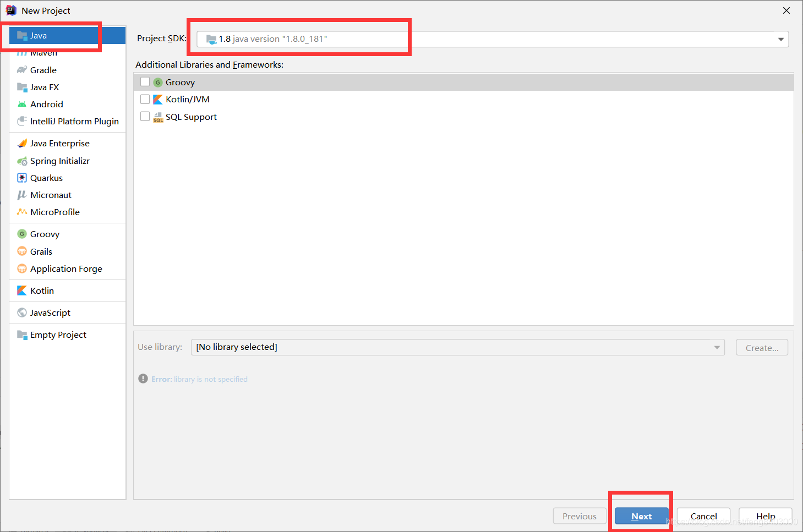Click the error warning icon
The width and height of the screenshot is (803, 532).
[x=143, y=379]
